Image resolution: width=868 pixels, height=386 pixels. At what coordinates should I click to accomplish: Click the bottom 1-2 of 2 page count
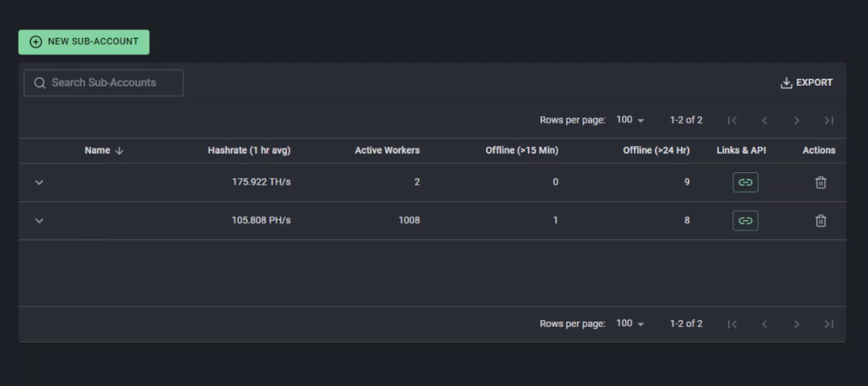[x=686, y=323]
